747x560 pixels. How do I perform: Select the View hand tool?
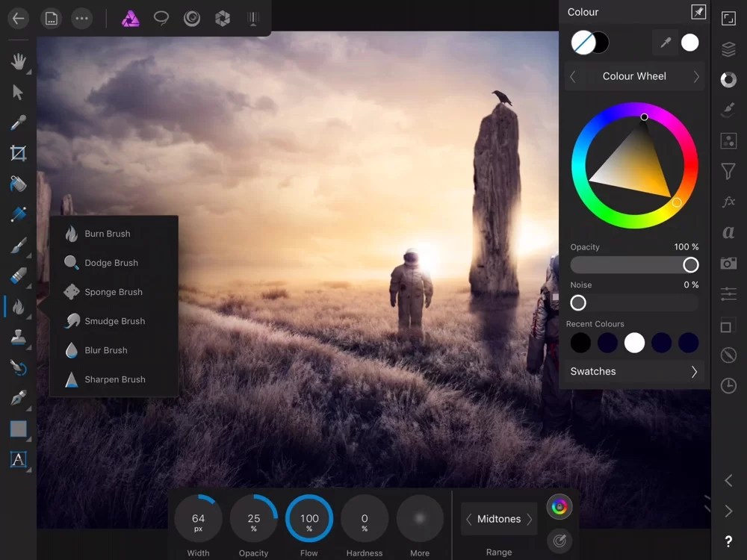click(18, 61)
